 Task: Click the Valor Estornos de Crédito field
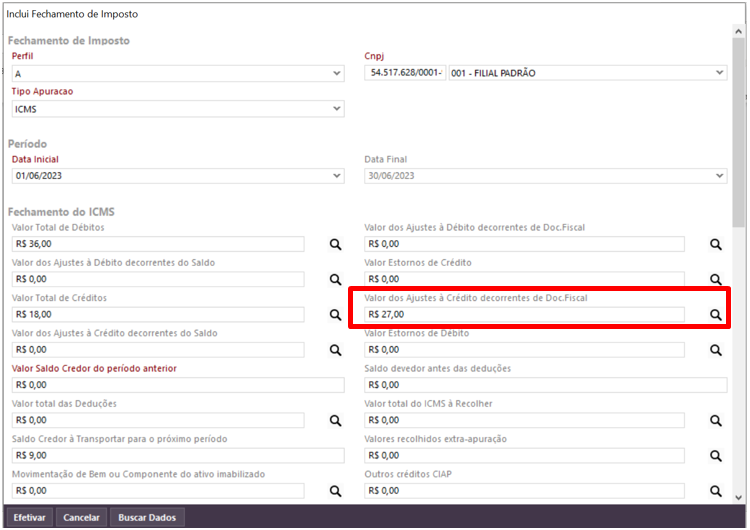(524, 279)
